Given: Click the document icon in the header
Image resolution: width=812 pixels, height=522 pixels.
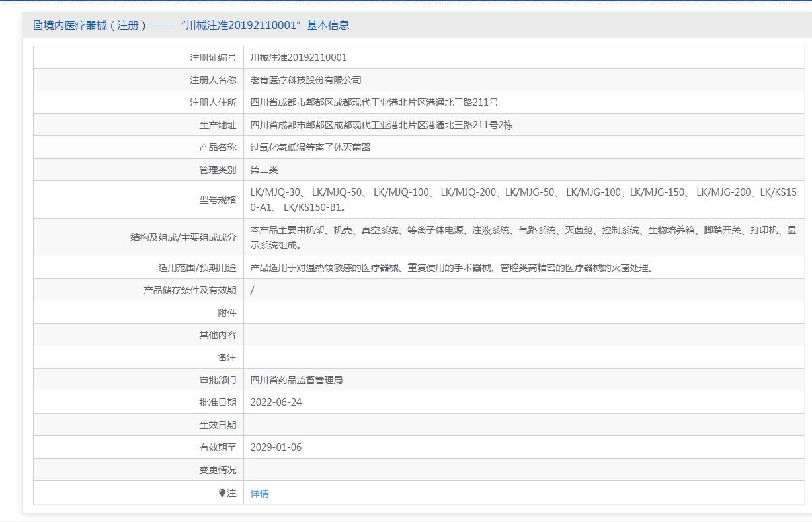Looking at the screenshot, I should [x=38, y=26].
